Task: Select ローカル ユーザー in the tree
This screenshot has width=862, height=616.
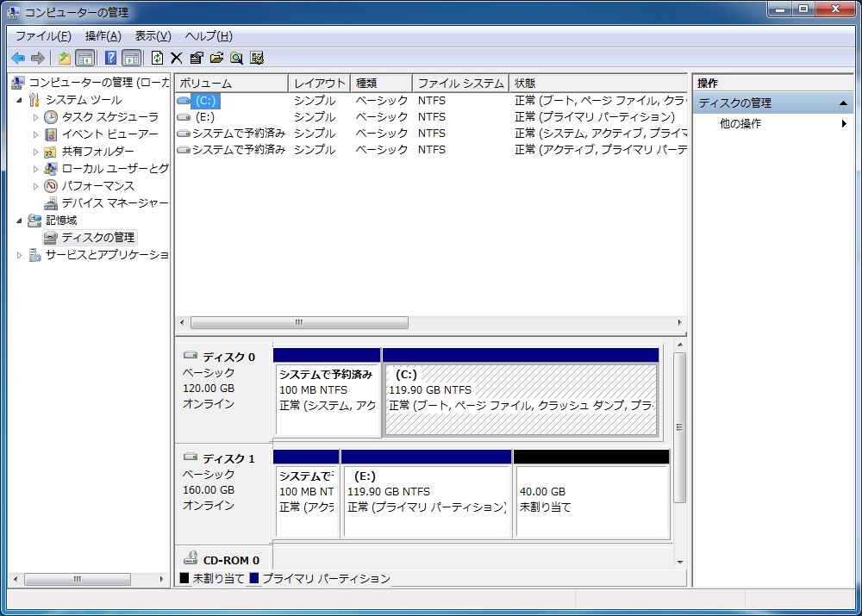Action: [x=115, y=168]
